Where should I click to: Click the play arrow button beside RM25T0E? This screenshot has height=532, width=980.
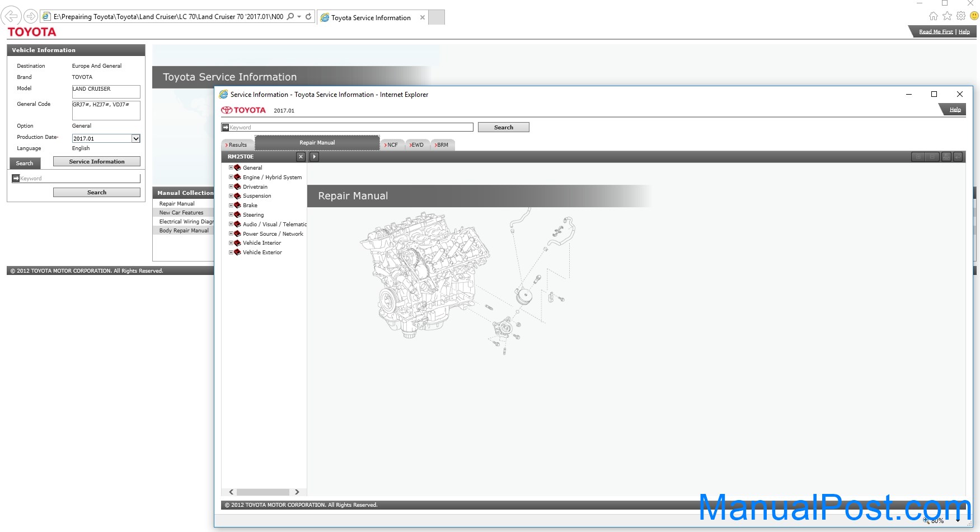315,157
